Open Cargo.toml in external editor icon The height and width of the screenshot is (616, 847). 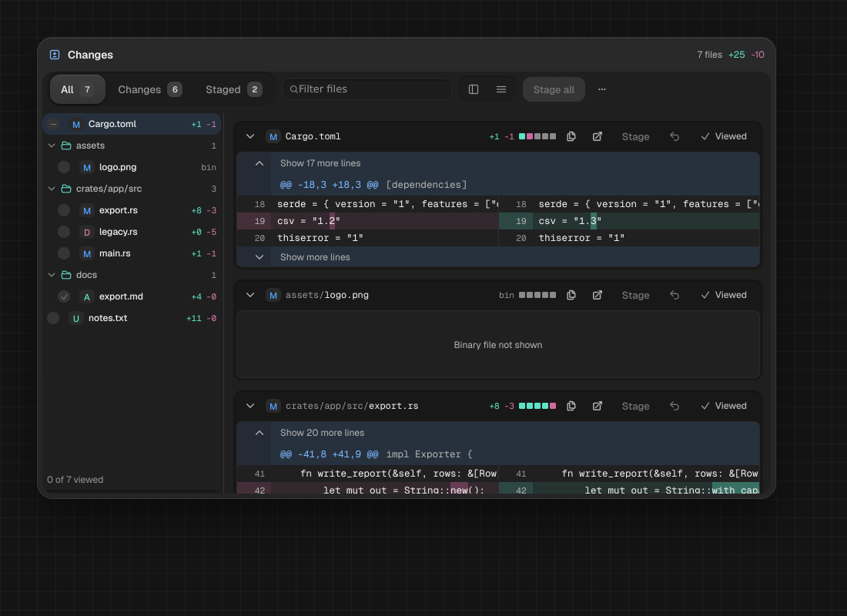coord(597,137)
